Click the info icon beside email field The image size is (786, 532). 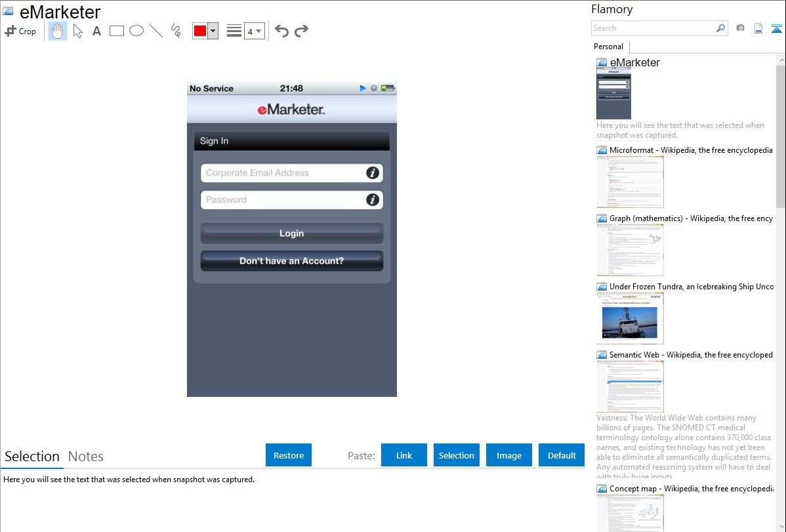tap(373, 173)
